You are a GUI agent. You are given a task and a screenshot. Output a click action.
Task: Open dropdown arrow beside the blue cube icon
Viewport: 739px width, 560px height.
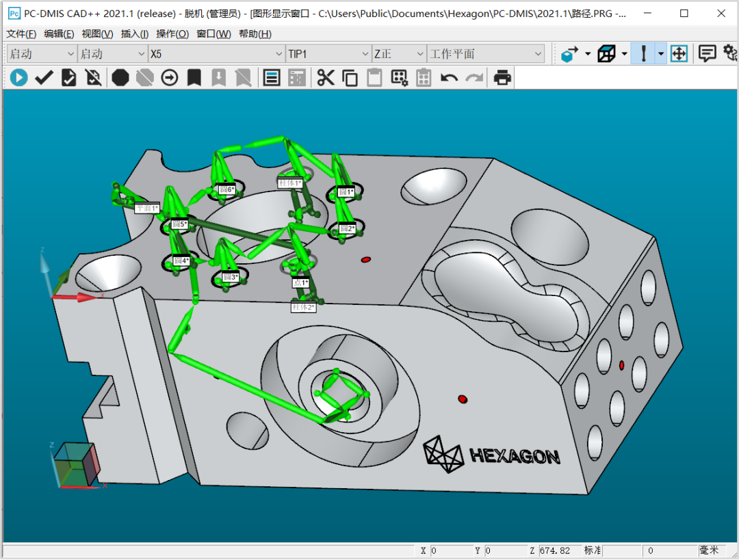588,54
